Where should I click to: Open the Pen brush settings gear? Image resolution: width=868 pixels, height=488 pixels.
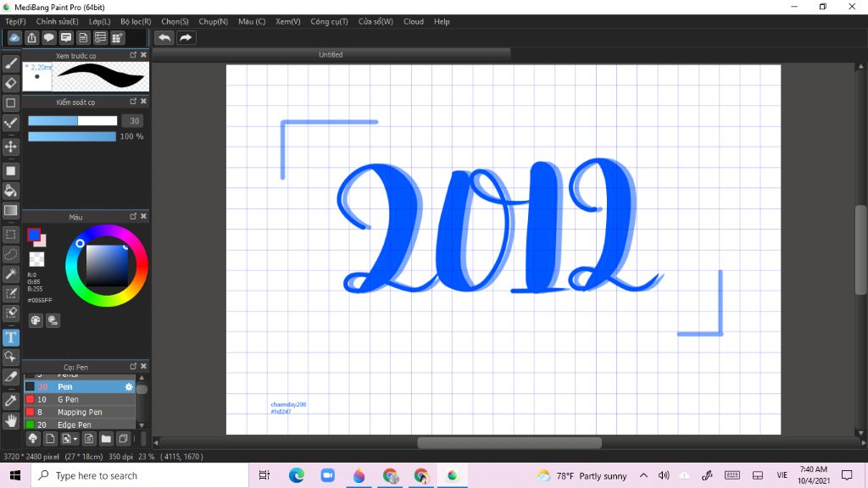(x=129, y=386)
